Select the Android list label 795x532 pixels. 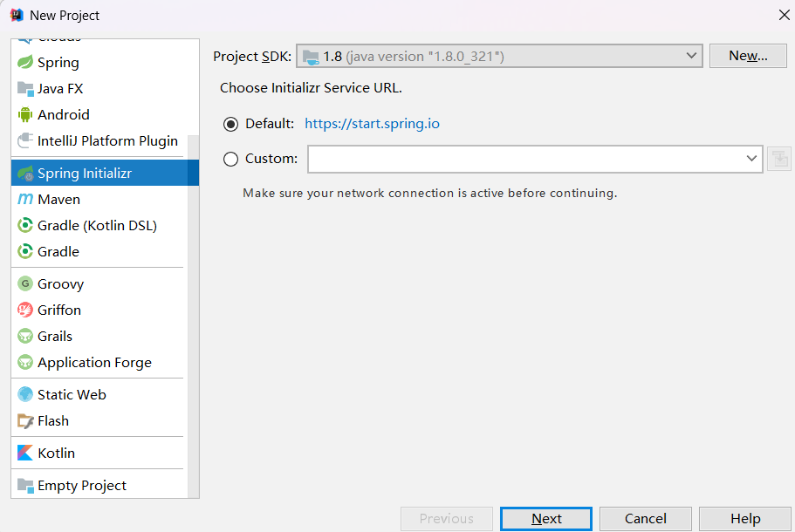pos(64,115)
